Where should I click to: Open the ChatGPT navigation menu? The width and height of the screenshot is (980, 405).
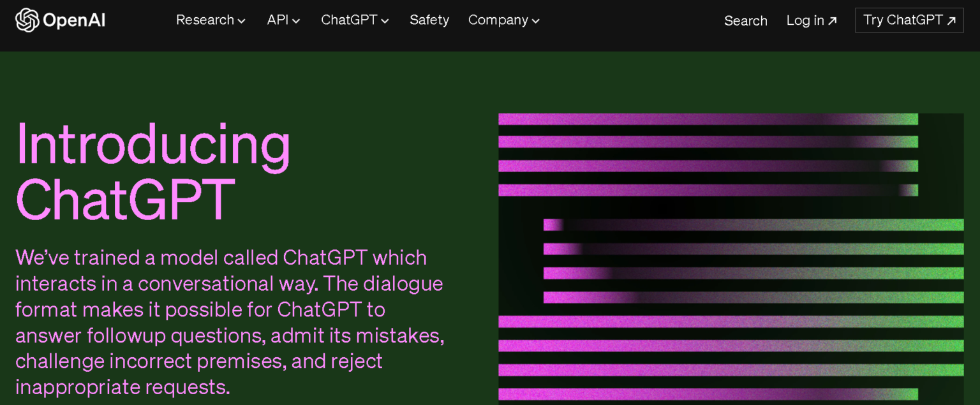349,20
